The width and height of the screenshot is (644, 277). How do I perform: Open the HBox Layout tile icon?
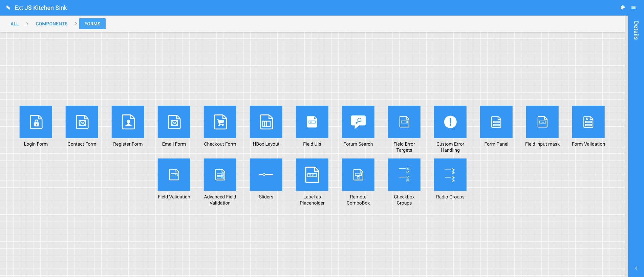pos(266,122)
